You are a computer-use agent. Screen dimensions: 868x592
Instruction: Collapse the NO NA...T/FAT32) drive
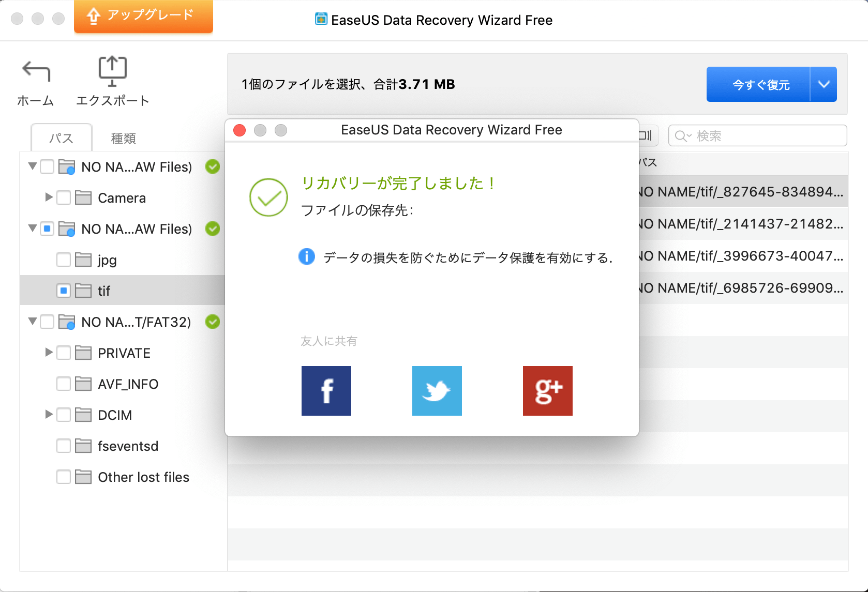(x=33, y=321)
